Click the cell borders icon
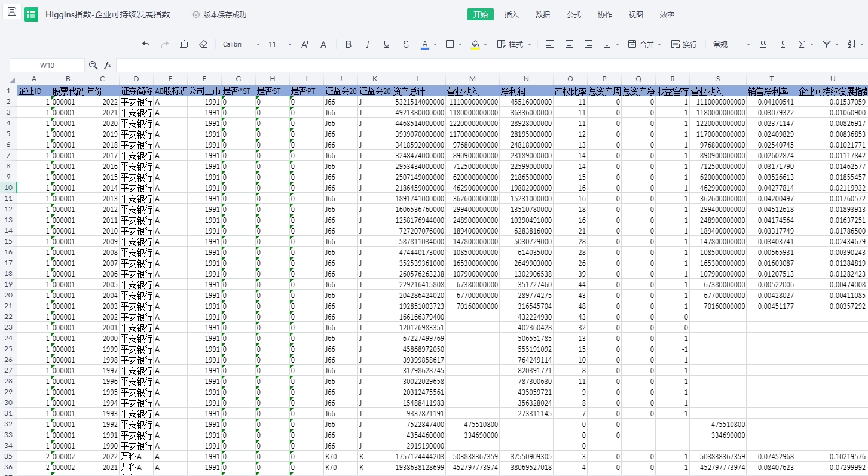Image resolution: width=868 pixels, height=476 pixels. coord(450,44)
